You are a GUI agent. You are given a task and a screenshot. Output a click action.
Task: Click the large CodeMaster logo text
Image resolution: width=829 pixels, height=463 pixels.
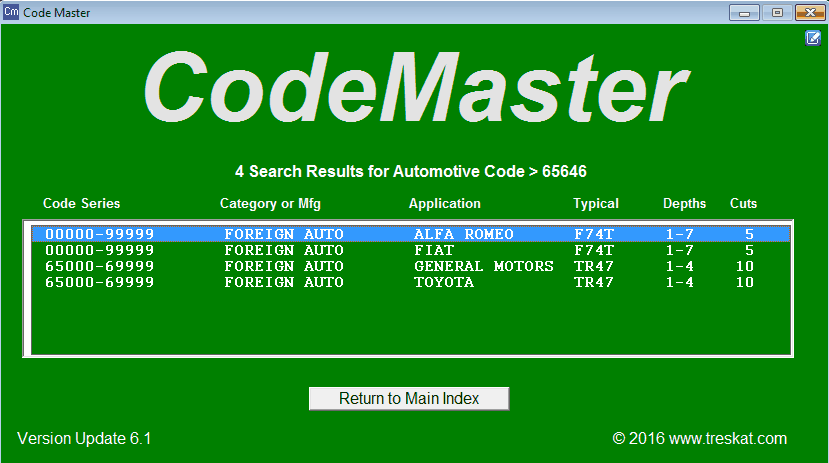413,87
